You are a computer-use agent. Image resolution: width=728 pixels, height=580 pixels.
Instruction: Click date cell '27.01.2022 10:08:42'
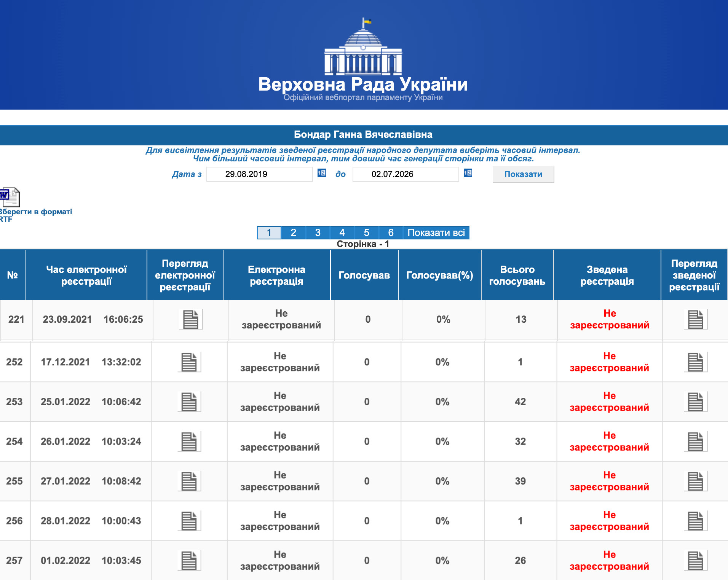pyautogui.click(x=91, y=481)
